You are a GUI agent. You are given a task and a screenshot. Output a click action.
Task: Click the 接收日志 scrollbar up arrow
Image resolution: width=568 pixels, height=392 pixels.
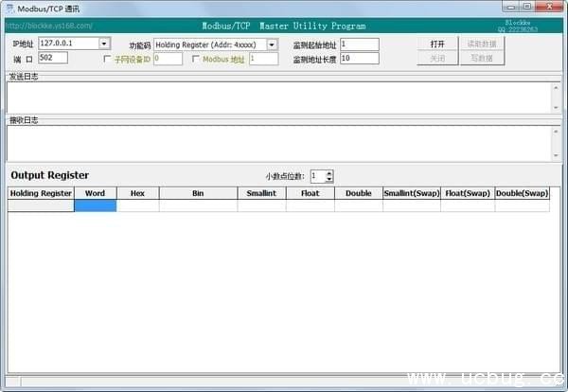(556, 132)
